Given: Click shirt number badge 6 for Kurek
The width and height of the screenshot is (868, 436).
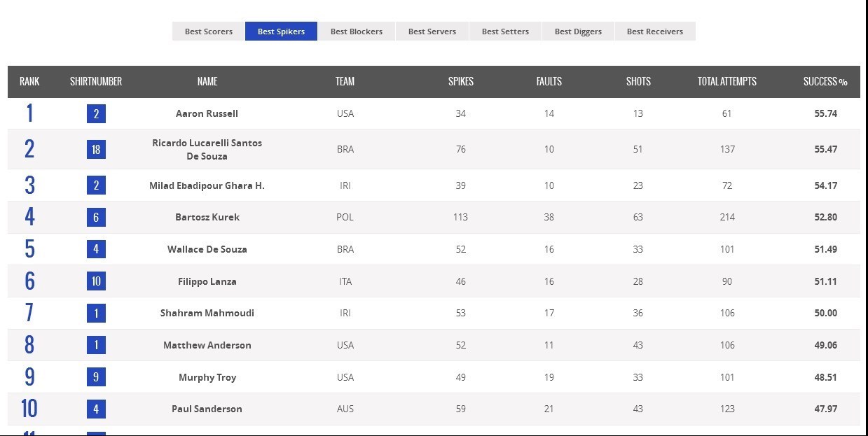Looking at the screenshot, I should [96, 217].
